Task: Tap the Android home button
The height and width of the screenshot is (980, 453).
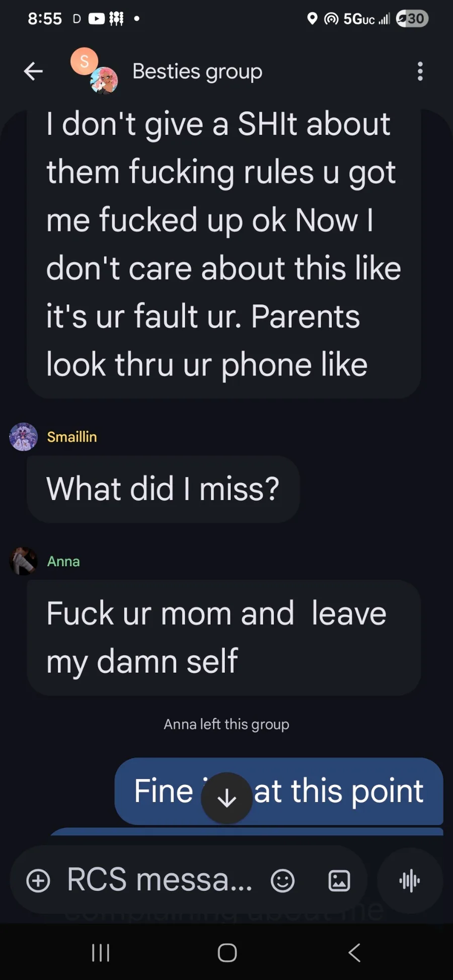Action: click(x=227, y=952)
